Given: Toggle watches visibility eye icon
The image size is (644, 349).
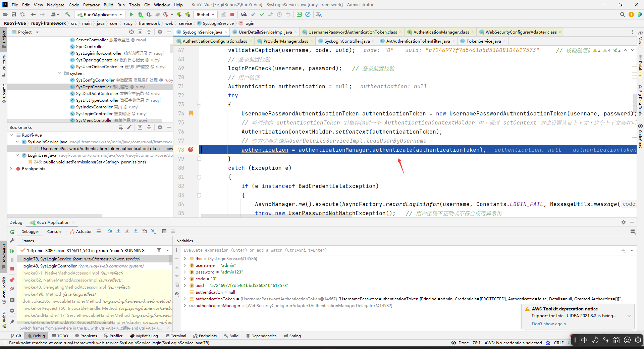Looking at the screenshot, I should coord(177,294).
